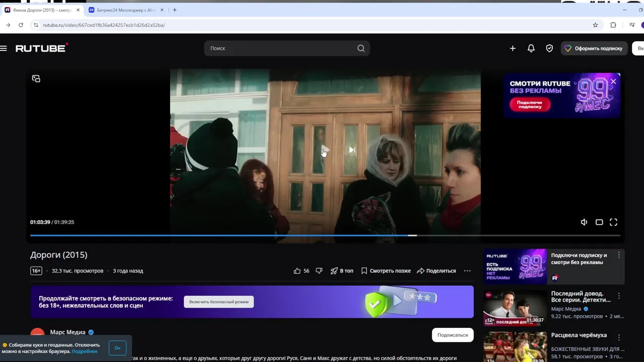Open options menu for Расцвела черёмуха video

tap(619, 337)
